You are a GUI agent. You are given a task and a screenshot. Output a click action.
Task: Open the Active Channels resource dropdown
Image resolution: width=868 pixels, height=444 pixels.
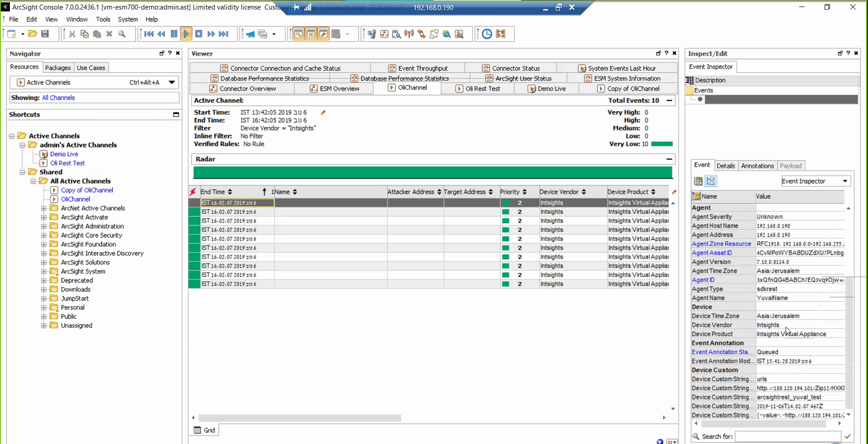pyautogui.click(x=172, y=83)
